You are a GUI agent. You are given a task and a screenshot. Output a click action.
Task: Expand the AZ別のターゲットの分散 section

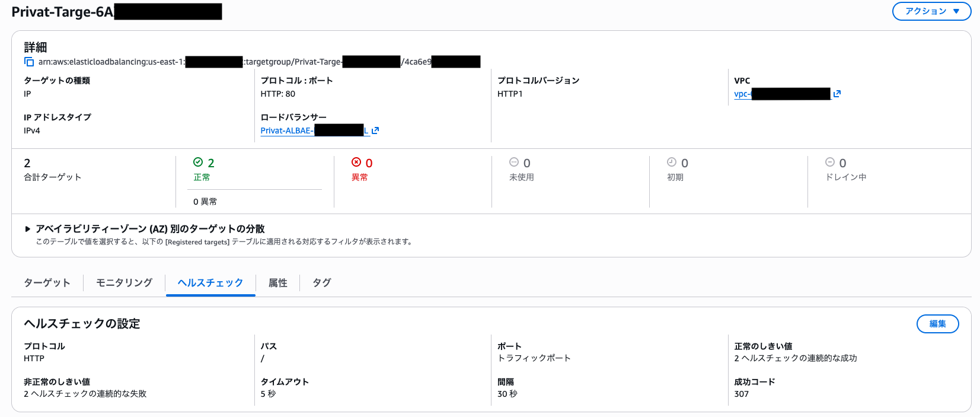pyautogui.click(x=28, y=229)
